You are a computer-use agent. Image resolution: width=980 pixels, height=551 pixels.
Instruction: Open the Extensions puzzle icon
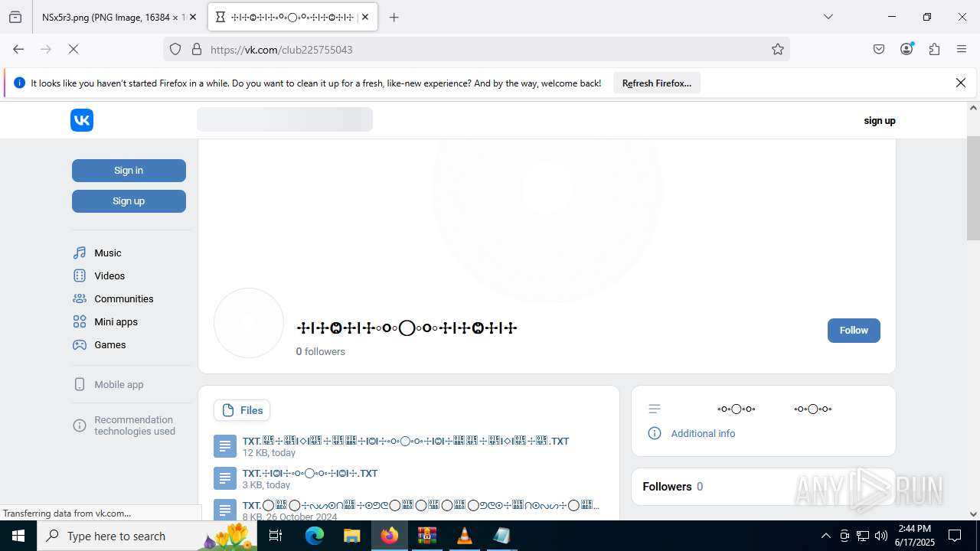tap(934, 49)
